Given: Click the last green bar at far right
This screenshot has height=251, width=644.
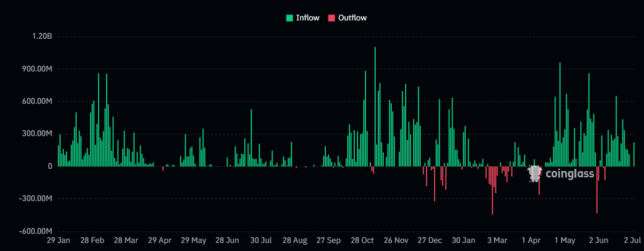Looking at the screenshot, I should (x=634, y=154).
